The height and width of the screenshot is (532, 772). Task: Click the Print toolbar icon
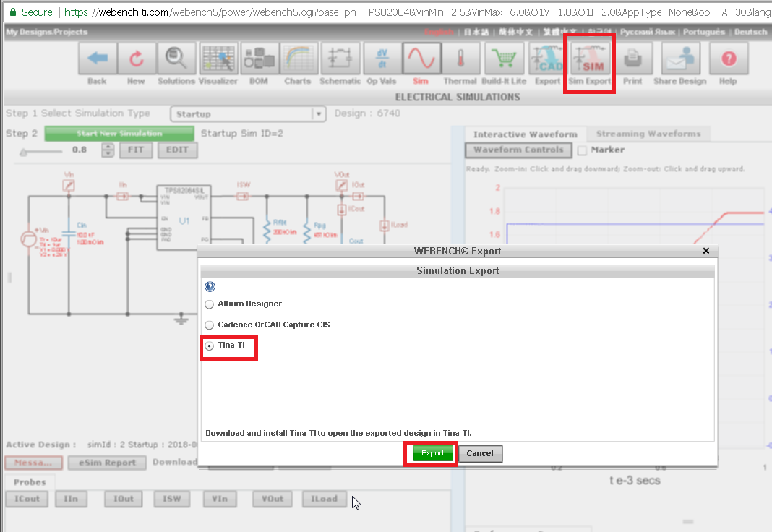(x=633, y=59)
